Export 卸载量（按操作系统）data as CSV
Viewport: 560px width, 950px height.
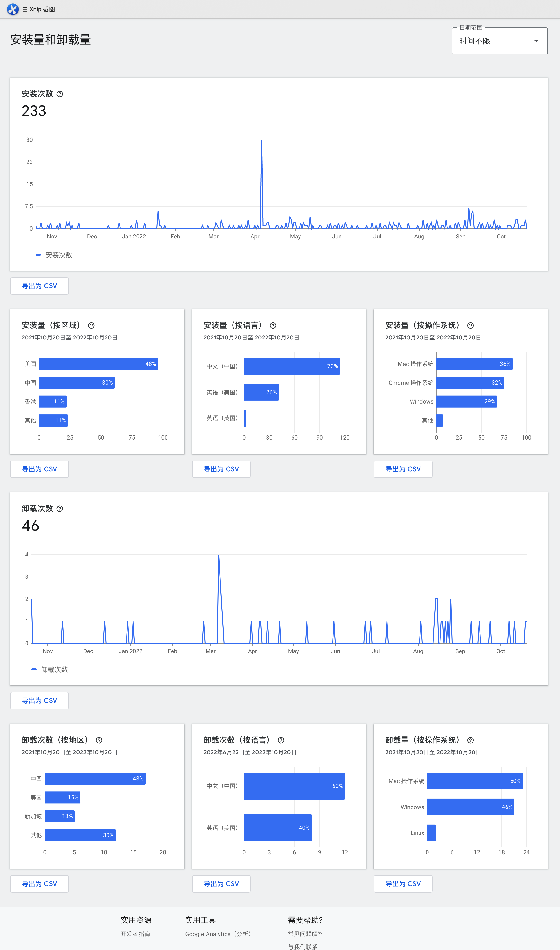(403, 884)
